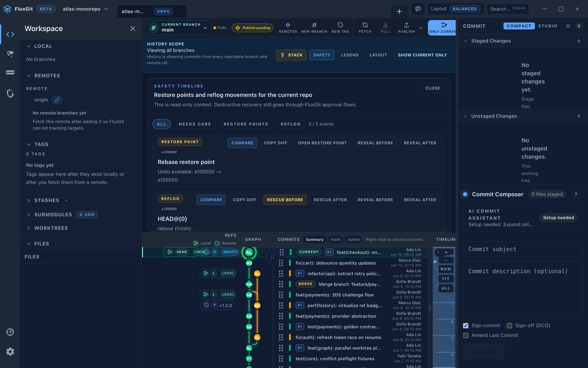Image resolution: width=588 pixels, height=368 pixels.
Task: Open the source control sidebar icon
Action: tap(10, 34)
